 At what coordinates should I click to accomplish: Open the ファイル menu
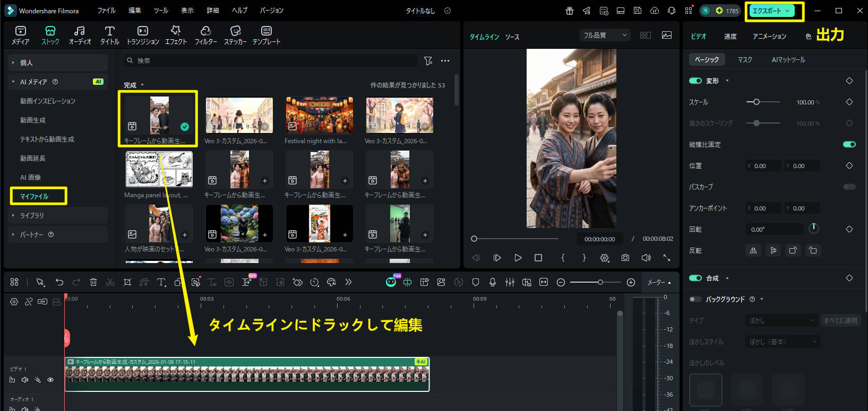pos(106,11)
